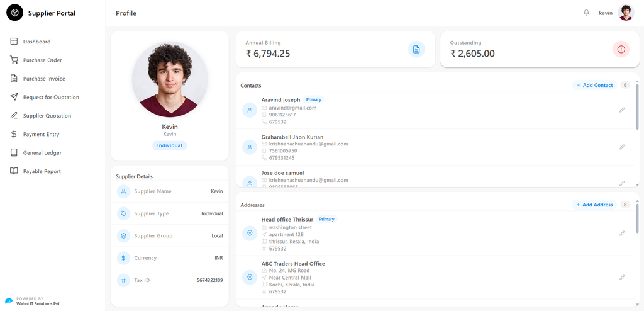
Task: Click the Add Contact button
Action: 595,85
